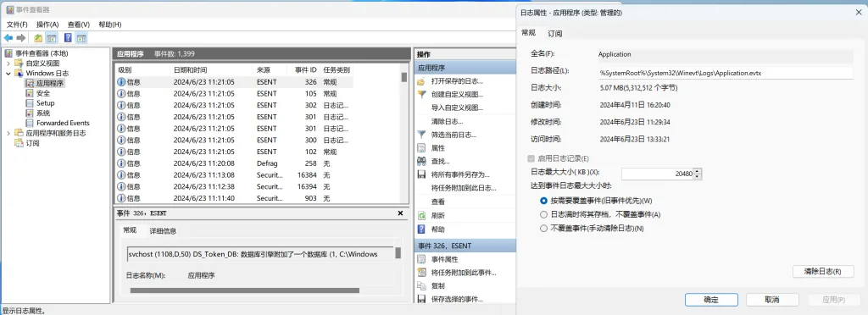
Task: Select 按需要覆盖事件(旧事件优先) radio option
Action: [x=543, y=201]
